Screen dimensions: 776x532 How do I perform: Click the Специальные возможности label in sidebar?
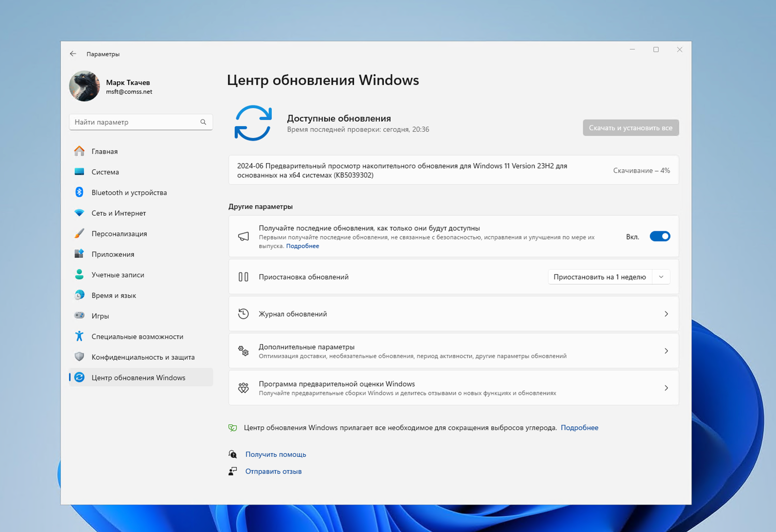click(x=138, y=336)
